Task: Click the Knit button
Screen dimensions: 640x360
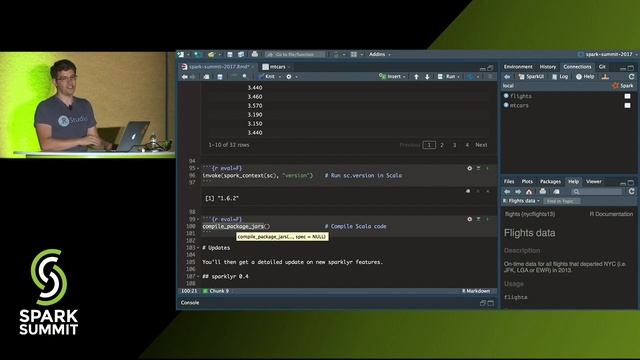Action: coord(267,77)
